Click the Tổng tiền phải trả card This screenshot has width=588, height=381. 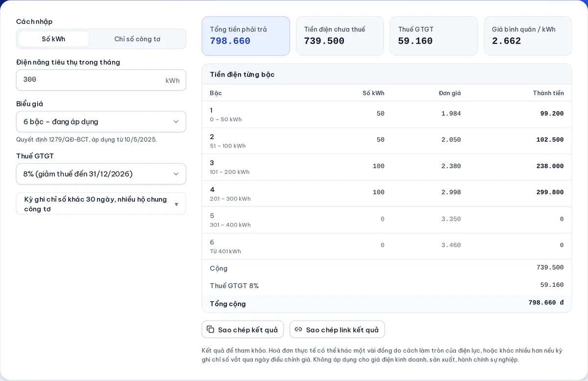pyautogui.click(x=246, y=36)
